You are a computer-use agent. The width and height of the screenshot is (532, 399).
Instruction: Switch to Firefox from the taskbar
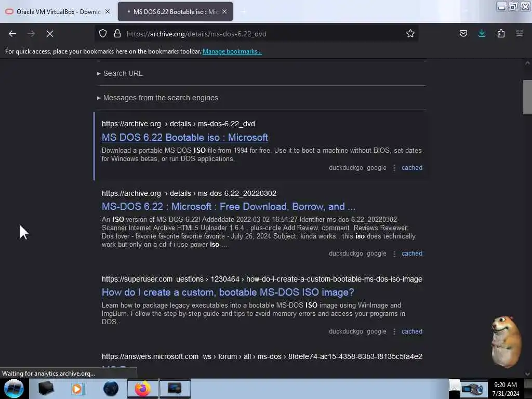click(143, 389)
